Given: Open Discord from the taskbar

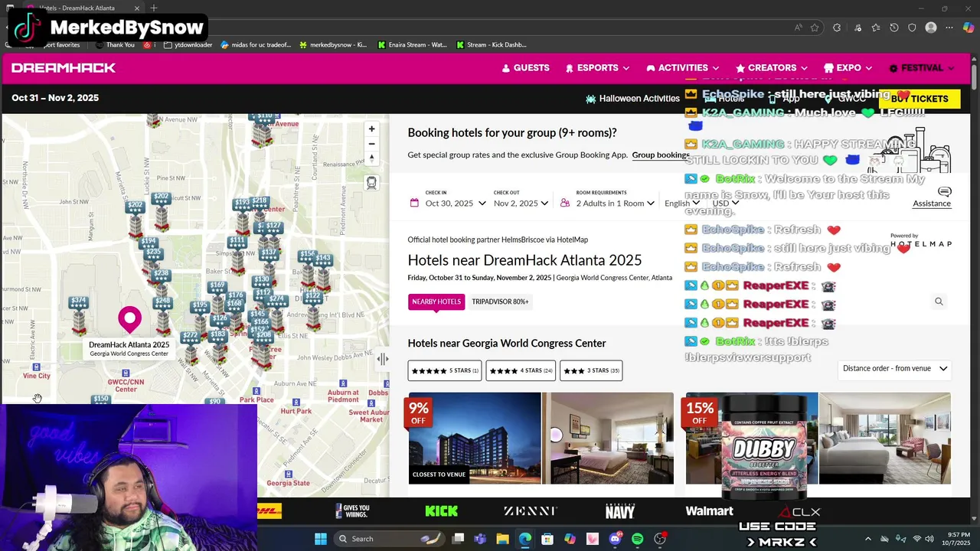Looking at the screenshot, I should [x=615, y=539].
